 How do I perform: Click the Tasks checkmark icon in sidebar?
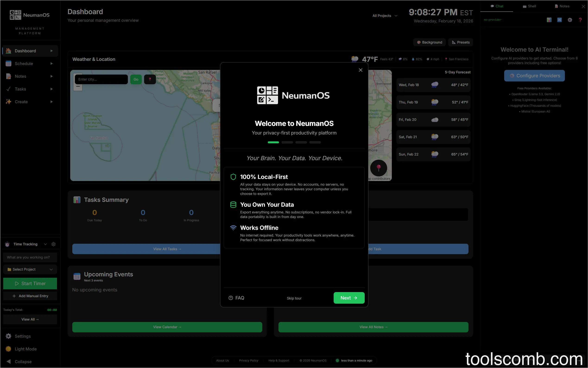9,89
